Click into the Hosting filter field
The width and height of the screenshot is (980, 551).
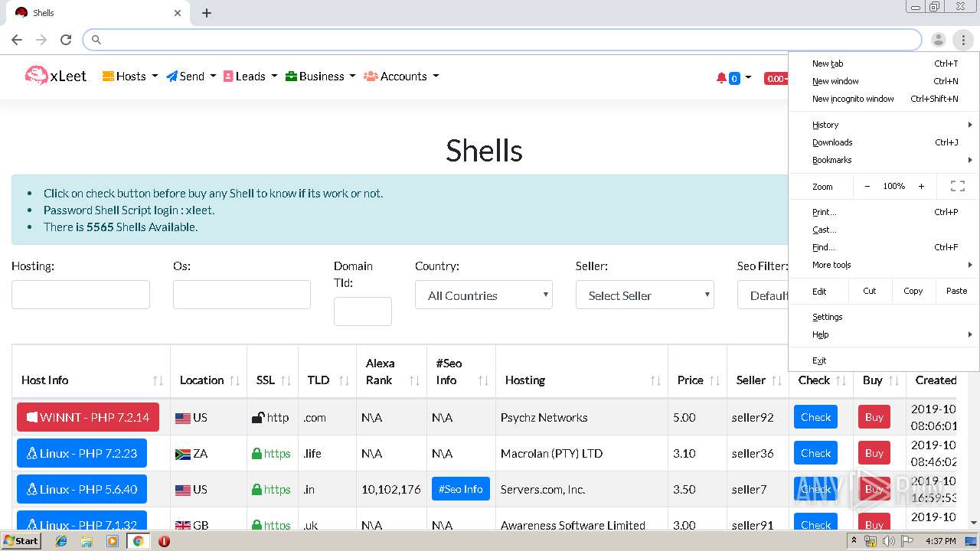80,295
